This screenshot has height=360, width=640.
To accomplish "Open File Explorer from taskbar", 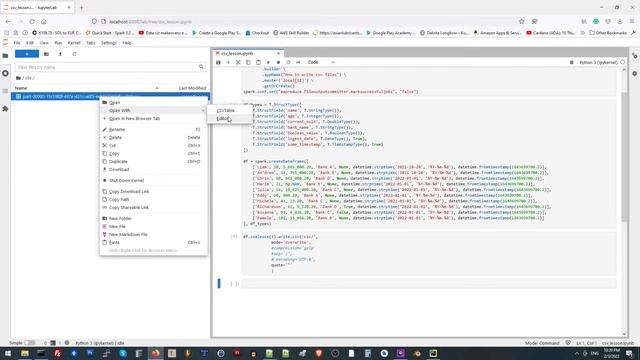I will tap(24, 353).
